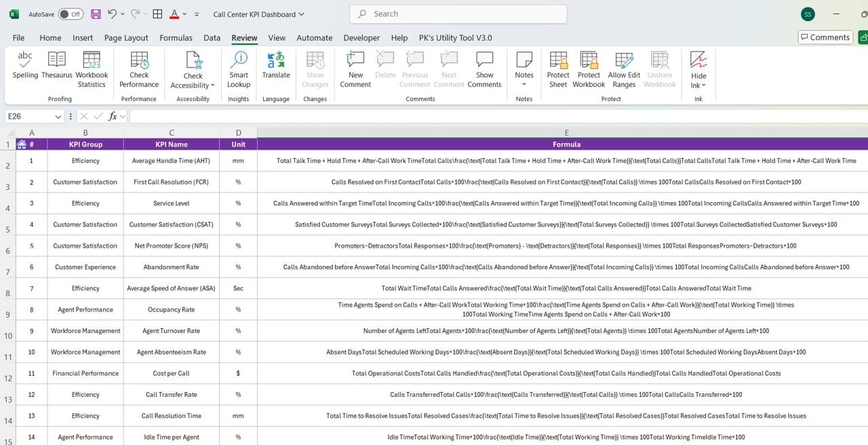Select the 'Net Promoter Score (NPS)' cell
This screenshot has width=868, height=445.
point(172,246)
